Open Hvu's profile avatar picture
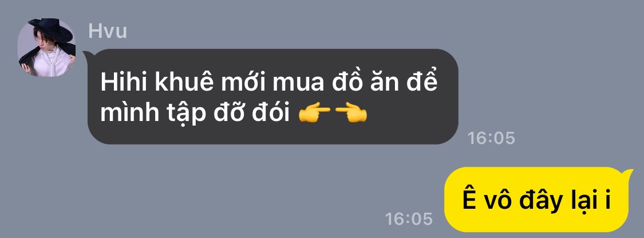Screen dimensions: 644x238 pyautogui.click(x=46, y=48)
